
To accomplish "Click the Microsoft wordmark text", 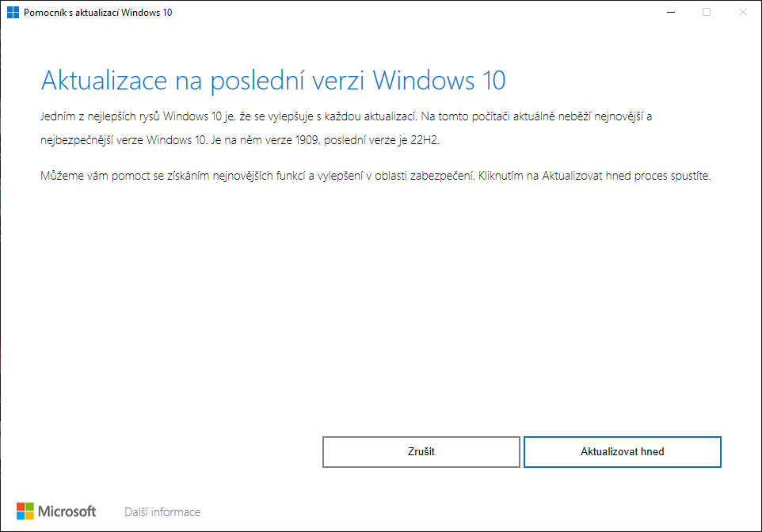I will click(67, 511).
